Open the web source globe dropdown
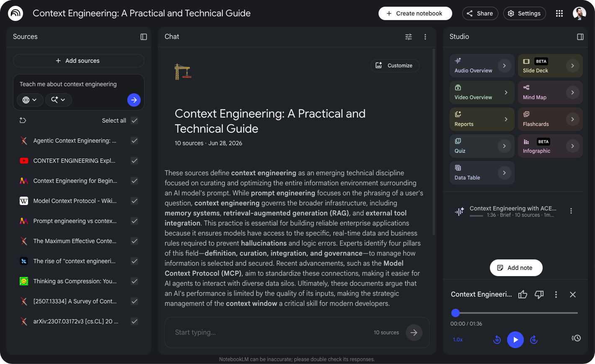 point(30,100)
